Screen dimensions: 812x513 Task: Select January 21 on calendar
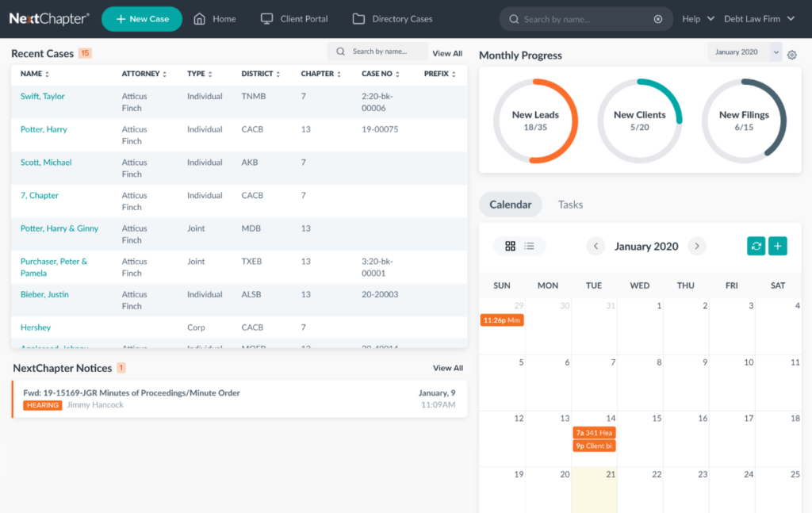click(x=594, y=490)
